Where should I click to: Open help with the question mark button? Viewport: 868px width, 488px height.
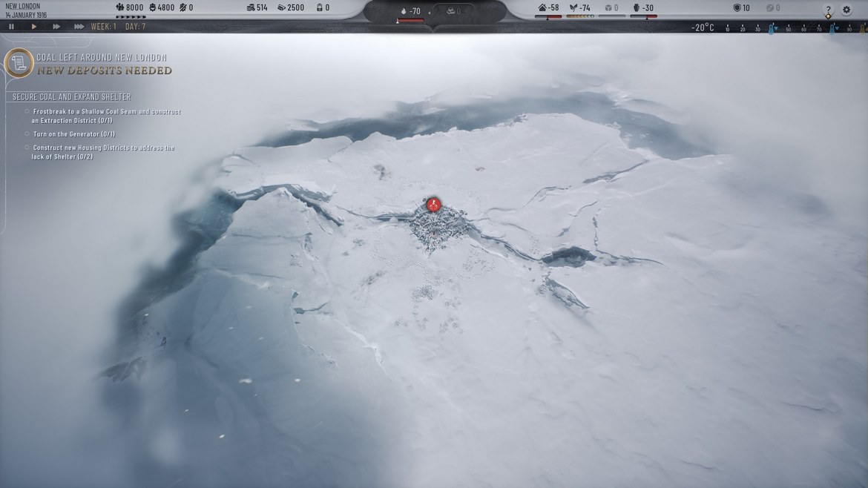pyautogui.click(x=828, y=10)
